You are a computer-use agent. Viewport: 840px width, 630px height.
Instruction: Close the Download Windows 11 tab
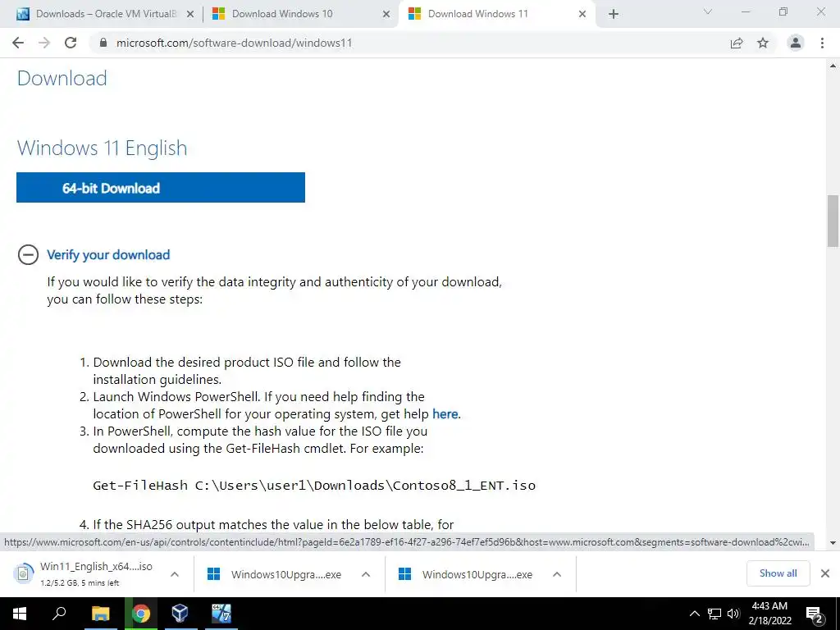(x=582, y=14)
